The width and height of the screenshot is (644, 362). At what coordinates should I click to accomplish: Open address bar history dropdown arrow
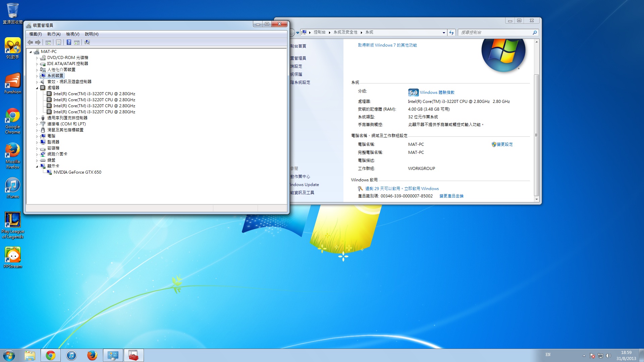(444, 33)
